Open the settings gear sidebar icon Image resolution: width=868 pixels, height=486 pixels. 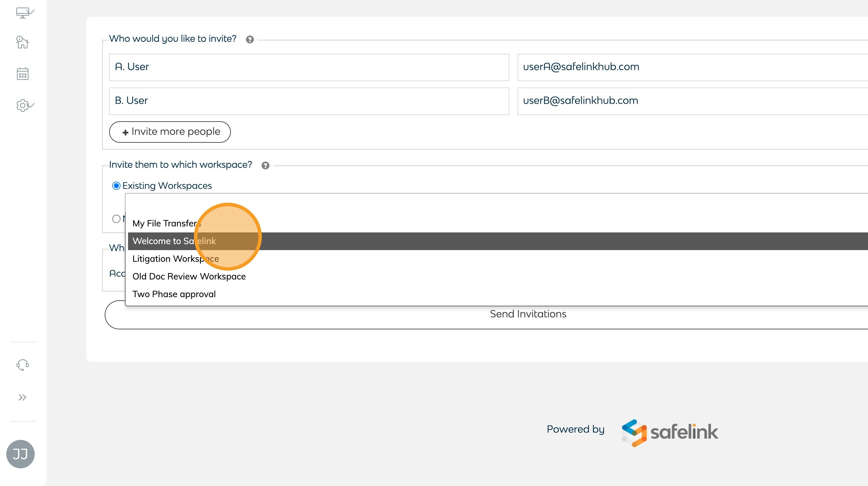coord(23,105)
